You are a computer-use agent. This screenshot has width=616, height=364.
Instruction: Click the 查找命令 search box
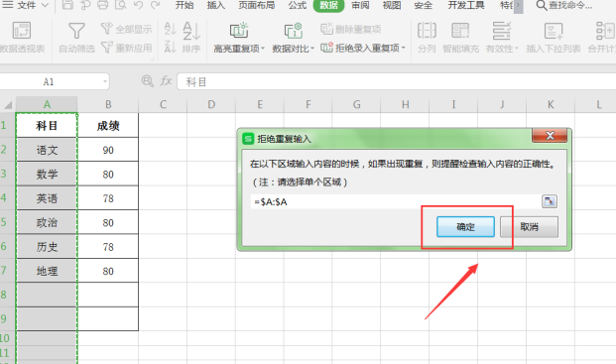click(x=564, y=6)
